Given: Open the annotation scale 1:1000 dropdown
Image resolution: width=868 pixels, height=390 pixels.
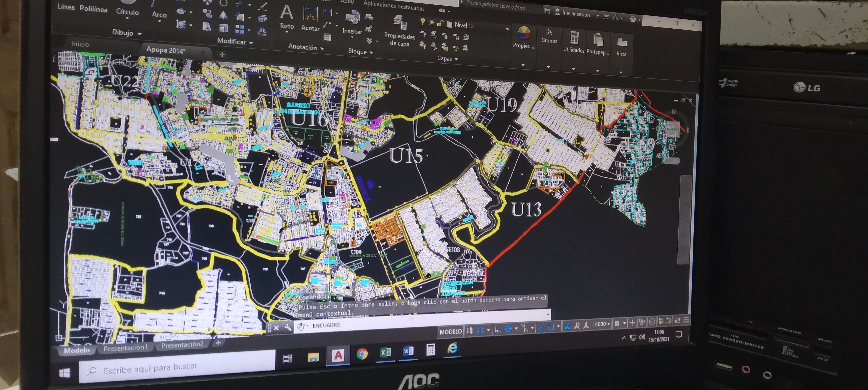Looking at the screenshot, I should click(601, 324).
